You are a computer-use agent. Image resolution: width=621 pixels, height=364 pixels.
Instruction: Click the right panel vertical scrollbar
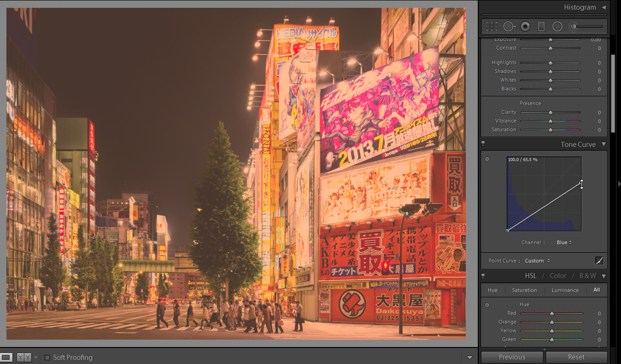pos(613,94)
